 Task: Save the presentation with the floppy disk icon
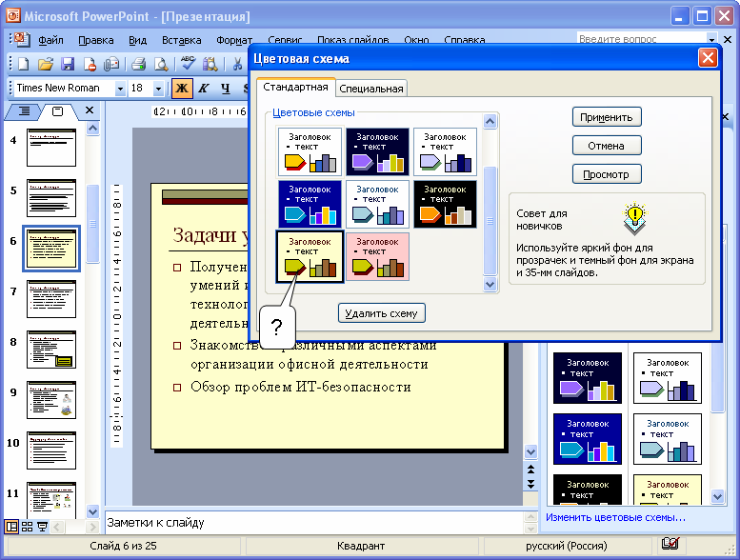coord(68,64)
